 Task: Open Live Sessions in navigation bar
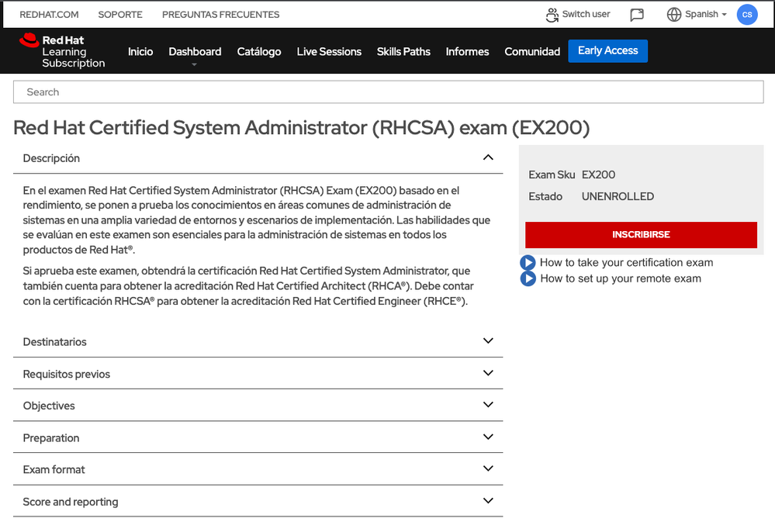click(329, 52)
